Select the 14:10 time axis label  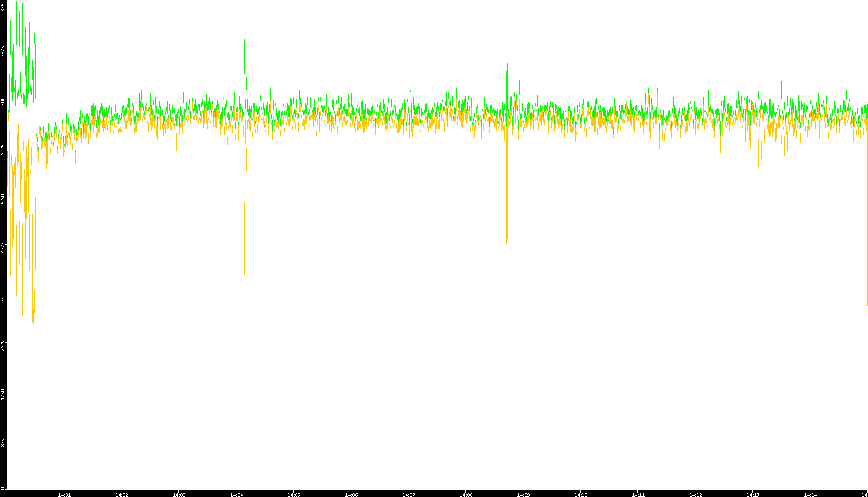point(581,495)
